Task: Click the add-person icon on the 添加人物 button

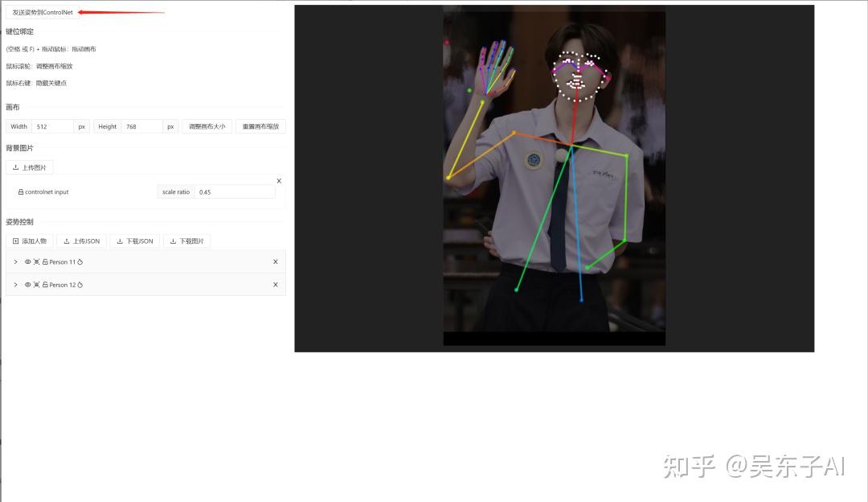Action: pyautogui.click(x=17, y=241)
